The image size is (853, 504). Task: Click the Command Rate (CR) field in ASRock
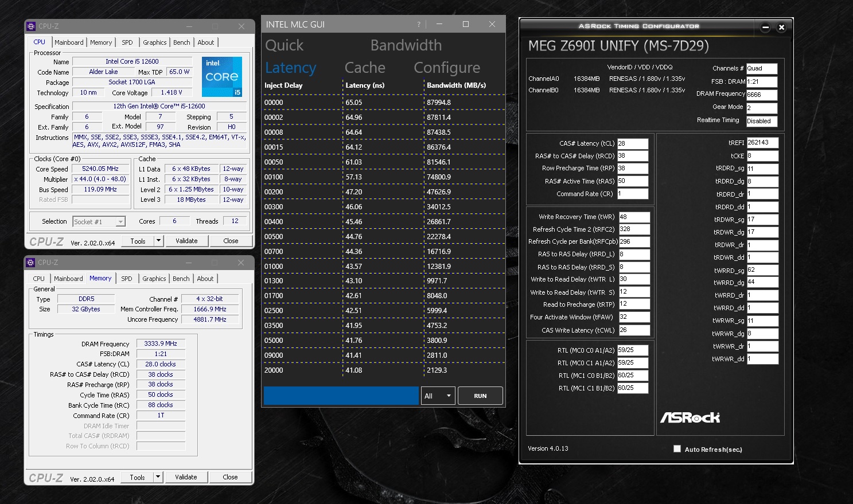point(633,194)
